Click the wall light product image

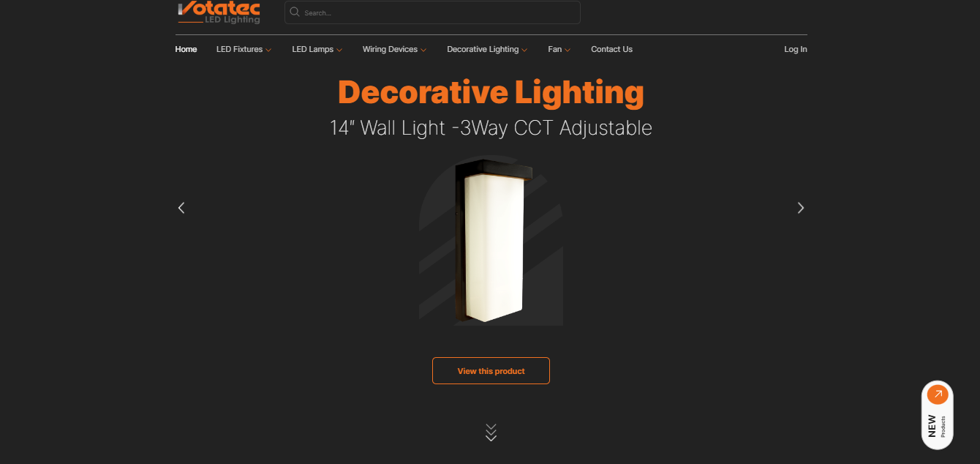click(491, 241)
